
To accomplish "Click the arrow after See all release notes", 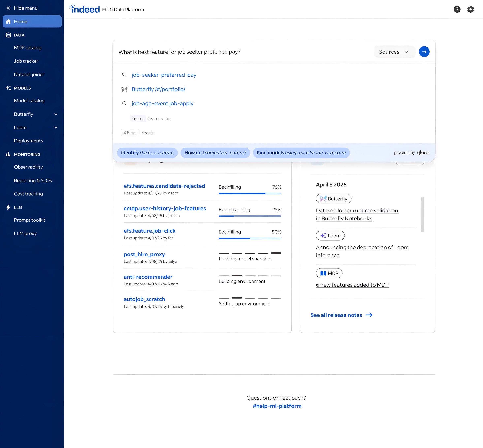I will (369, 315).
